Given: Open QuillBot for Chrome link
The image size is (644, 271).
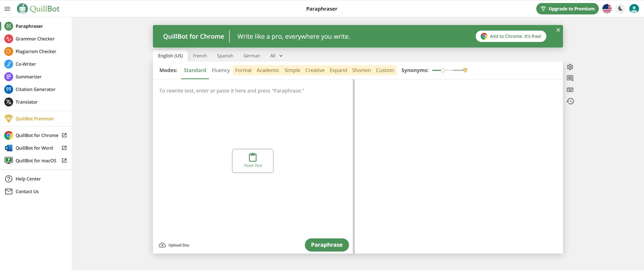Looking at the screenshot, I should pyautogui.click(x=36, y=135).
